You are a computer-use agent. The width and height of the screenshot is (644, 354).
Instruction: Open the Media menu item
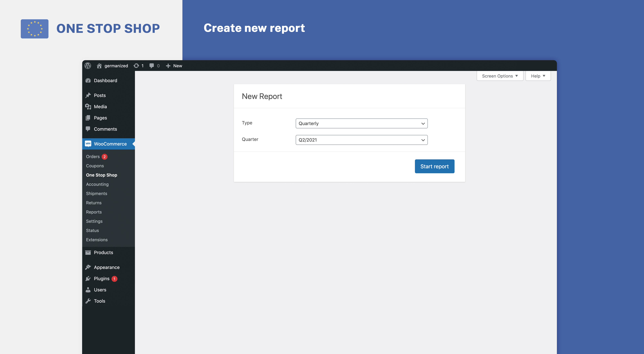click(100, 107)
